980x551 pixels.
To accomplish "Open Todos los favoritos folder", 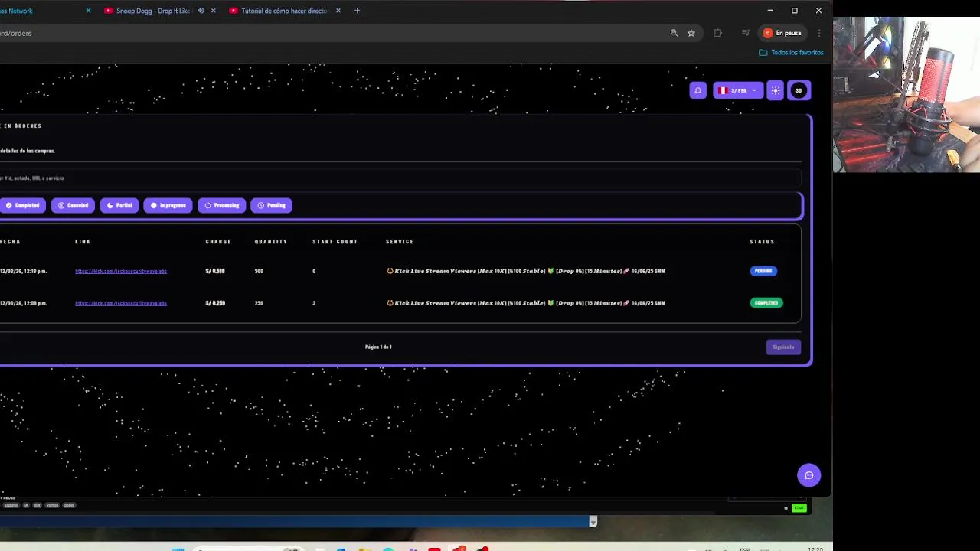I will [791, 52].
